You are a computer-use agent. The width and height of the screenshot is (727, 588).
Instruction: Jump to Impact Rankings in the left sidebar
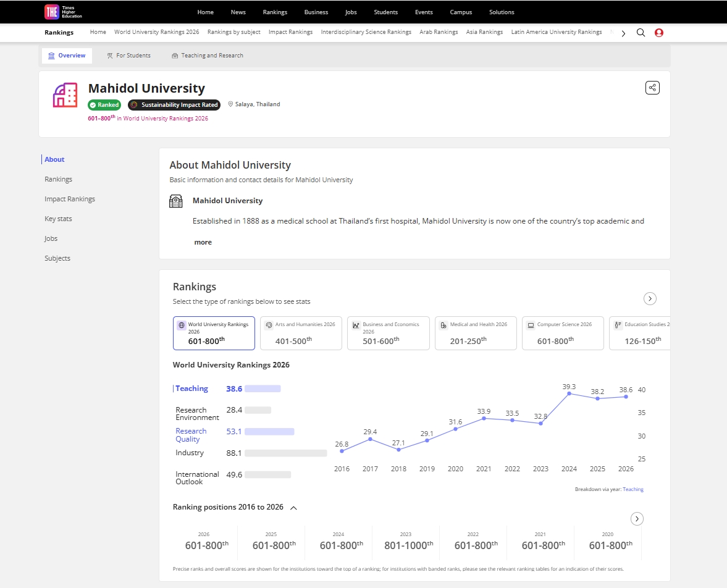pyautogui.click(x=70, y=199)
